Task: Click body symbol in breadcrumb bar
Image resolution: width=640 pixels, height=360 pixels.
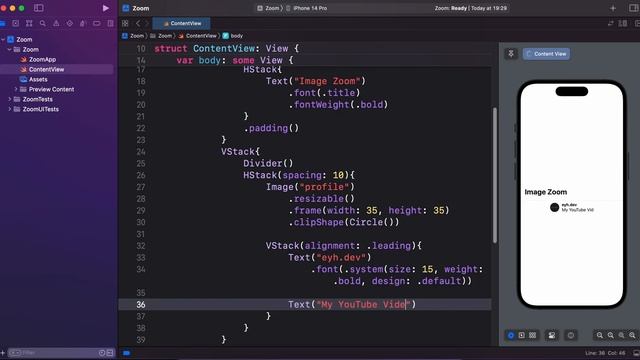Action: (233, 36)
